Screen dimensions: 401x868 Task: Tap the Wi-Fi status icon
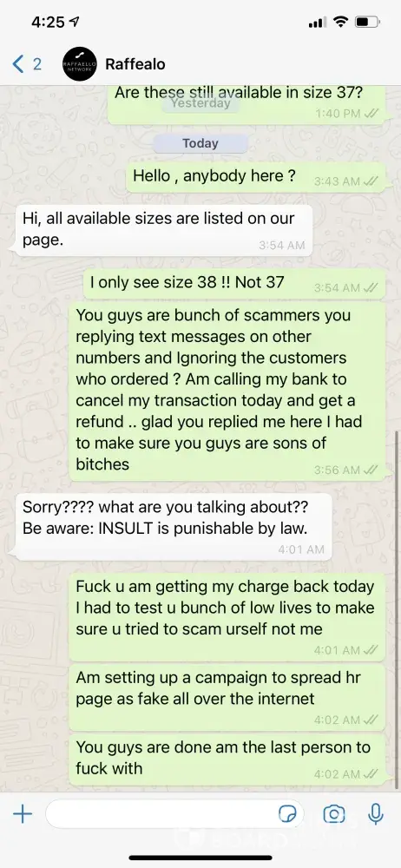tap(340, 23)
